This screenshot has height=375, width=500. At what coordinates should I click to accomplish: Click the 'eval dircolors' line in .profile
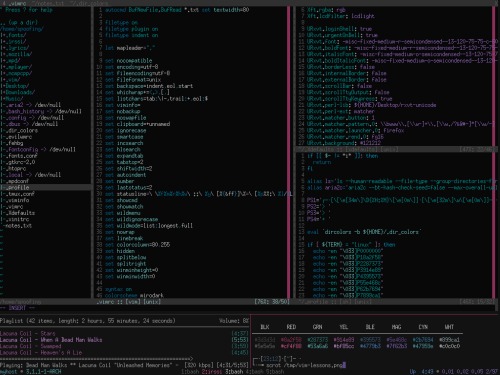tap(364, 232)
